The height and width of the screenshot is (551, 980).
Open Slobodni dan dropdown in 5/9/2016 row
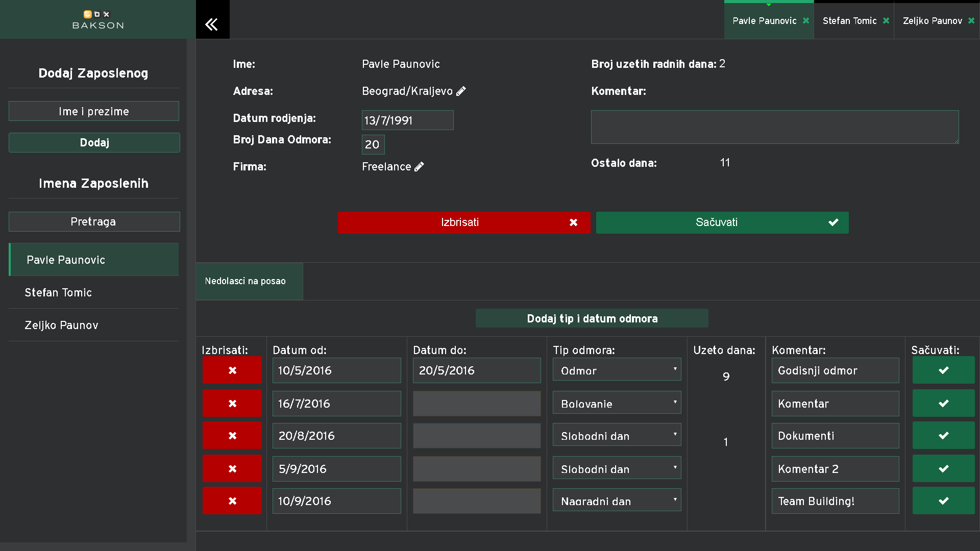pyautogui.click(x=617, y=469)
